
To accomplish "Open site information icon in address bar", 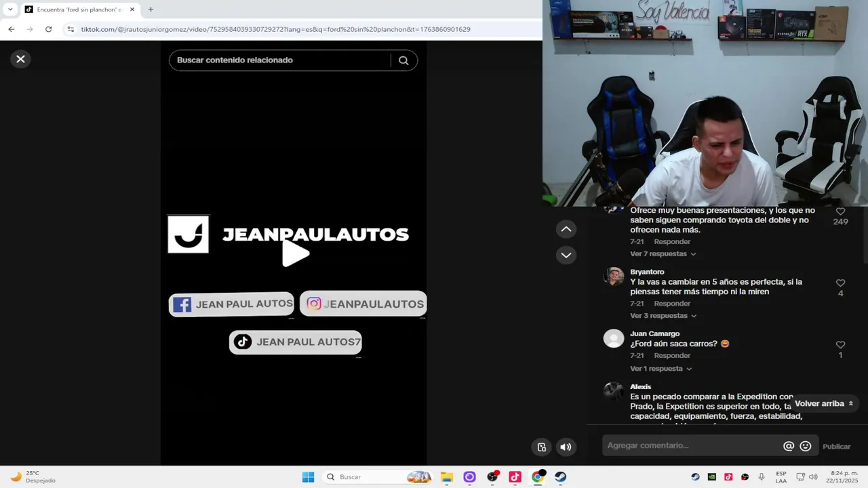I will [x=71, y=29].
